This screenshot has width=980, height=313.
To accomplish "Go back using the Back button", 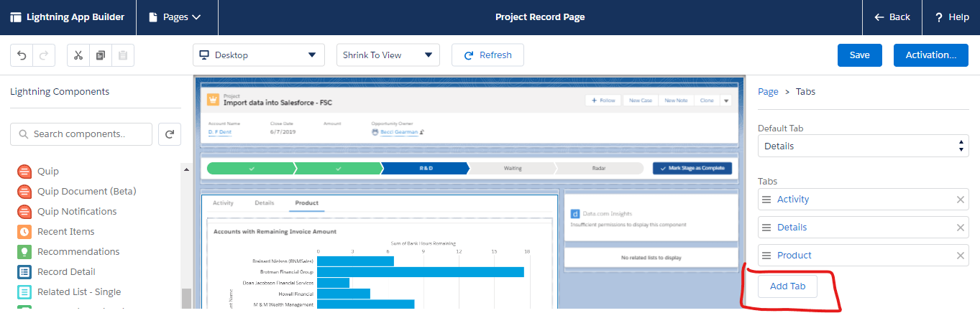I will pos(892,17).
